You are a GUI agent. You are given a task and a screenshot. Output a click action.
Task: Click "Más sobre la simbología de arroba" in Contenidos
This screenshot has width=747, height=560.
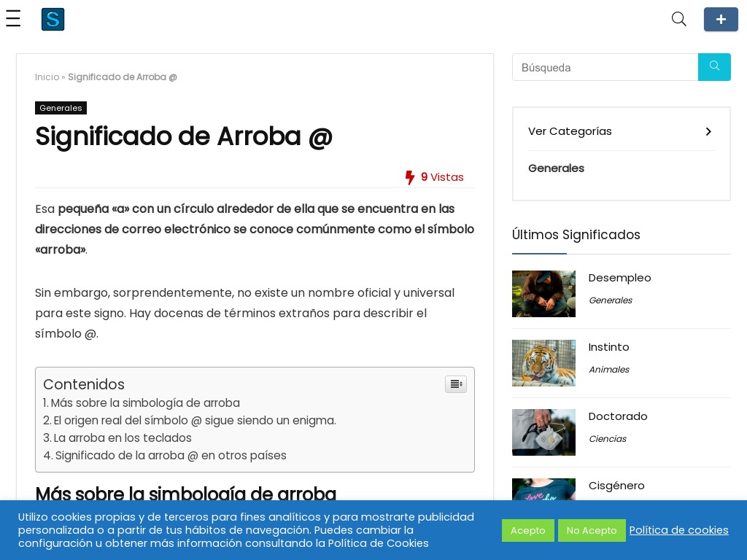pyautogui.click(x=146, y=402)
